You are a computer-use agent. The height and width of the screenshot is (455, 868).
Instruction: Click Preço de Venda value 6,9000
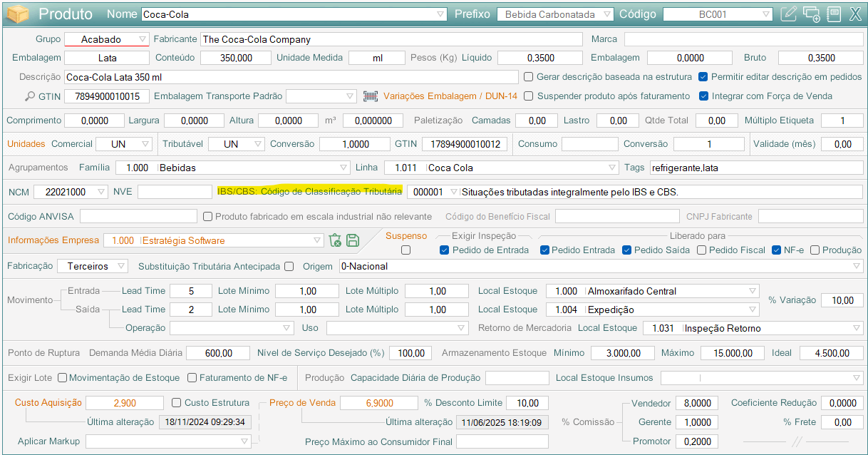[379, 403]
